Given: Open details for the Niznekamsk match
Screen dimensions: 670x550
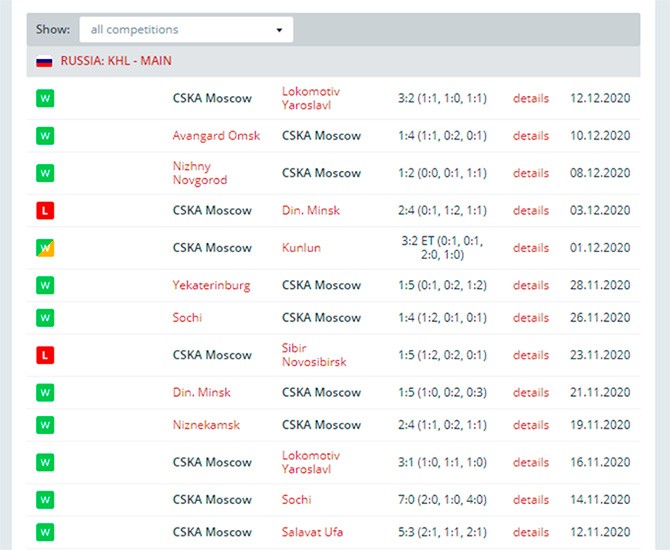Looking at the screenshot, I should [531, 425].
